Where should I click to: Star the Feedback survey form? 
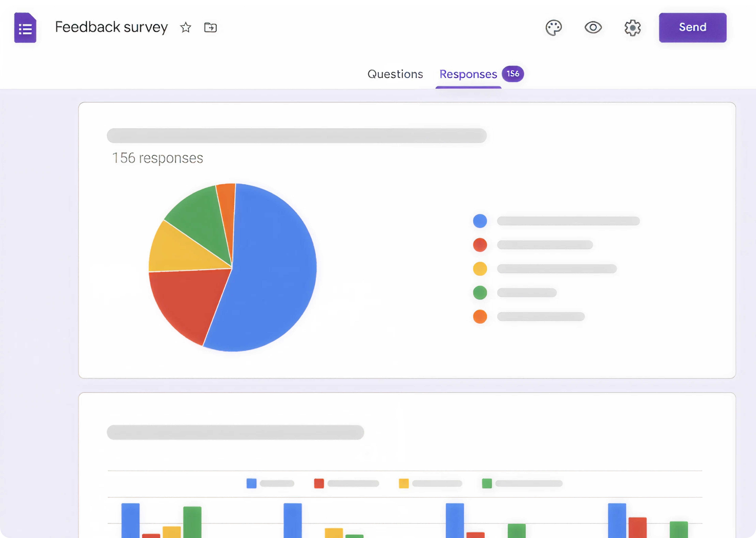(x=186, y=27)
